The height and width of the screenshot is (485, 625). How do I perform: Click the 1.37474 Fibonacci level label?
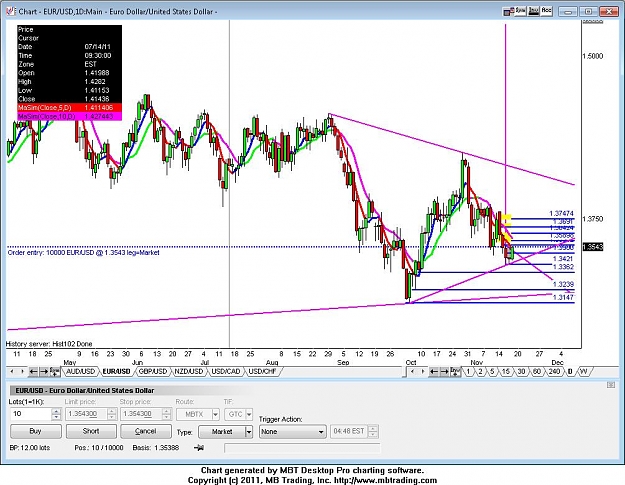click(x=561, y=214)
